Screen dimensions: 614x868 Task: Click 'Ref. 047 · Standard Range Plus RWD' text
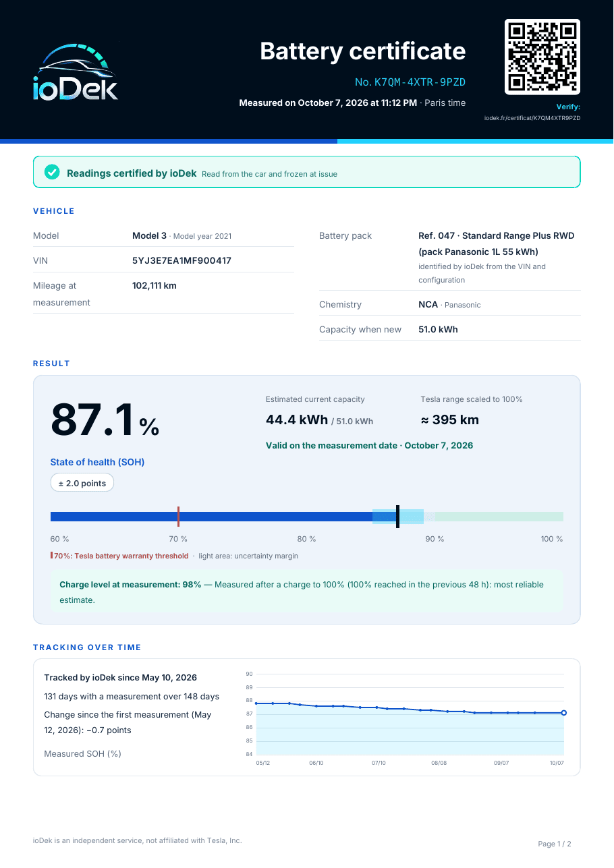(x=497, y=236)
